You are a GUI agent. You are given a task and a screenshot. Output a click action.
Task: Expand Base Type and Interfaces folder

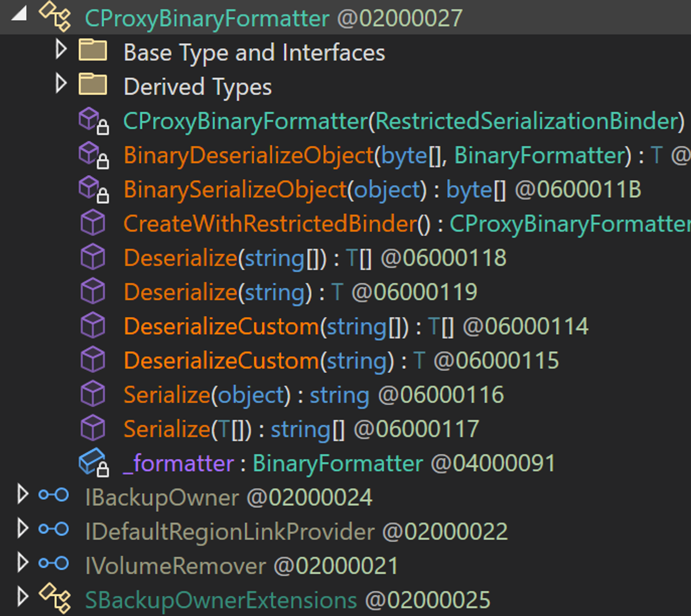pyautogui.click(x=61, y=49)
